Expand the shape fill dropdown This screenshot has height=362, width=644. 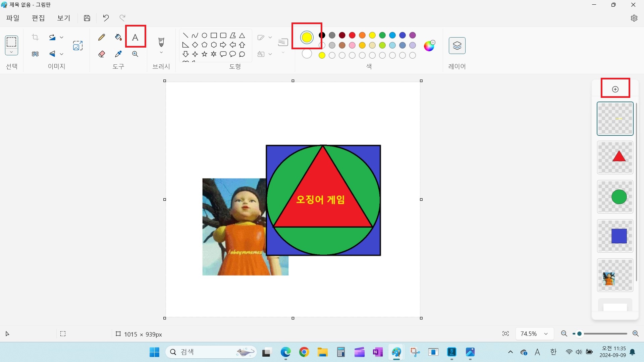coord(270,54)
